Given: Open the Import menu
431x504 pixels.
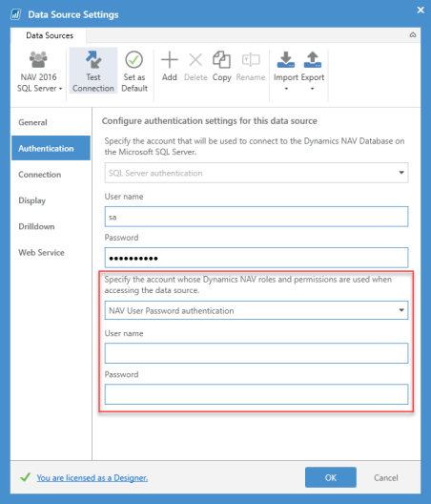Looking at the screenshot, I should pyautogui.click(x=285, y=71).
